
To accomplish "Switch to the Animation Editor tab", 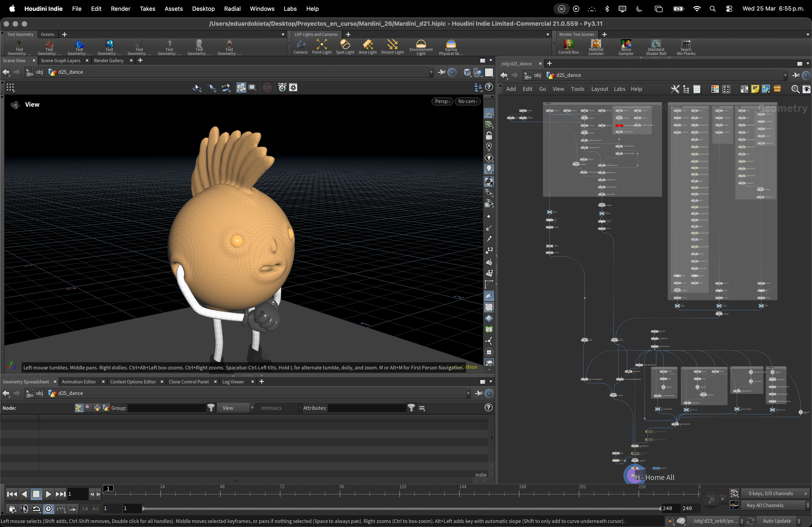I will click(x=79, y=382).
